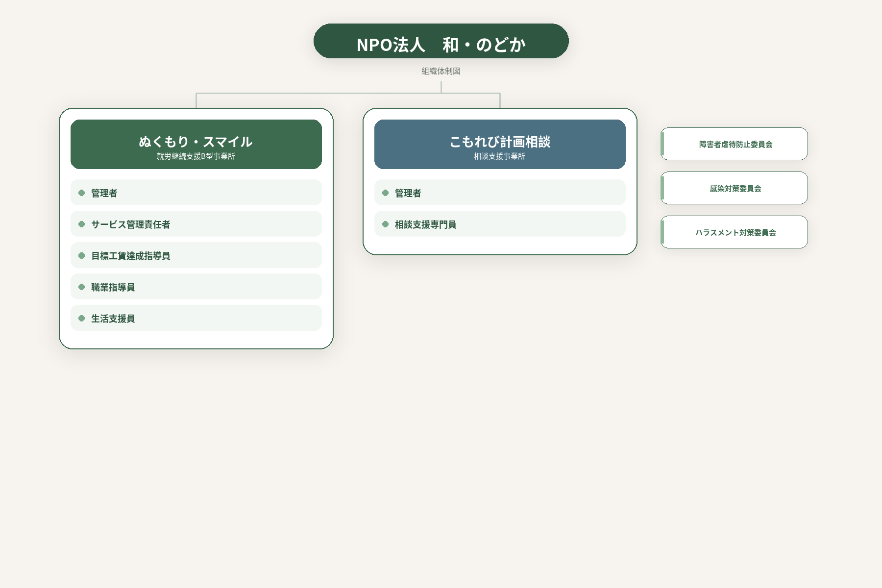This screenshot has width=882, height=588.
Task: Click the green accent bar on 感染対策委員会
Action: [662, 188]
